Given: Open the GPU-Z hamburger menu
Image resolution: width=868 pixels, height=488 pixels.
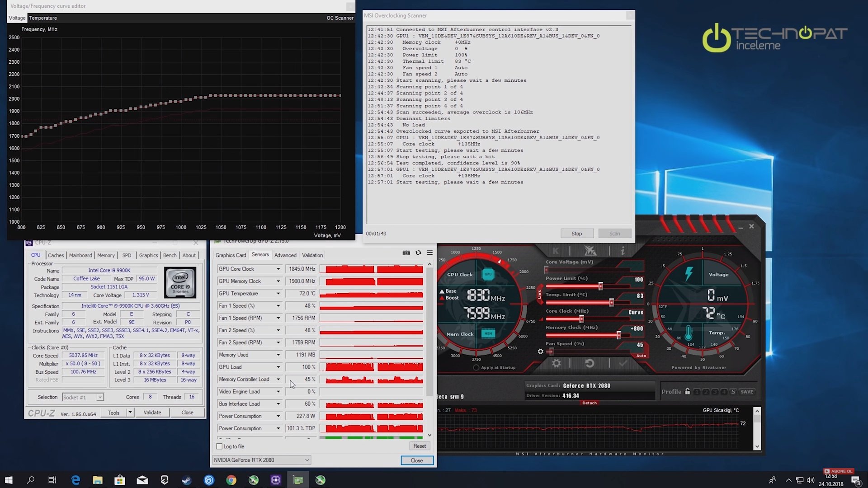Looking at the screenshot, I should (x=429, y=253).
